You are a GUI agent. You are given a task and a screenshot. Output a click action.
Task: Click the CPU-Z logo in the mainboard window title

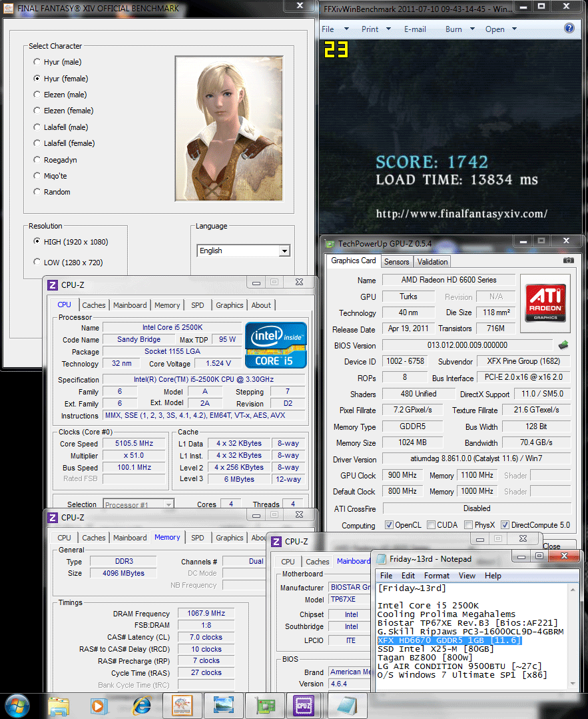[276, 542]
